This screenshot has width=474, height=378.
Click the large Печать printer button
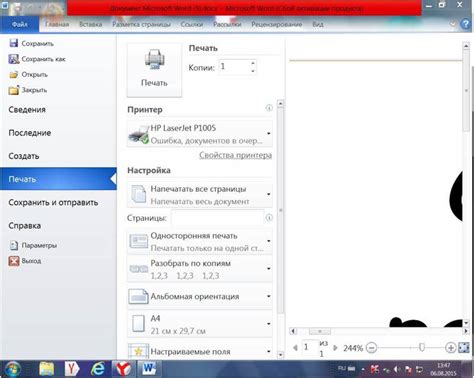154,70
